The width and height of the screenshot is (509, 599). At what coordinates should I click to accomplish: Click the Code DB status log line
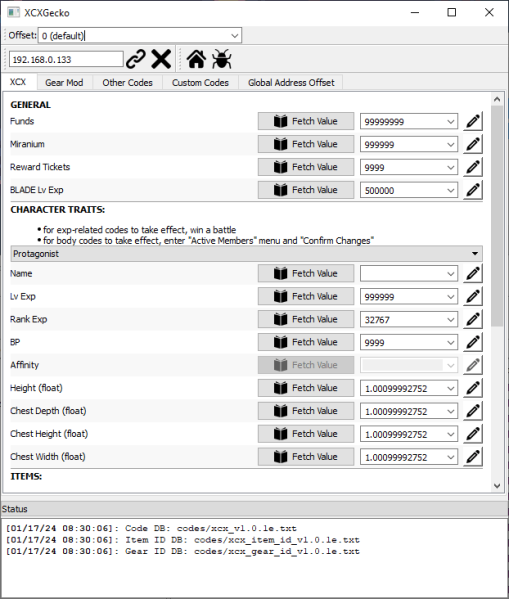coord(151,528)
